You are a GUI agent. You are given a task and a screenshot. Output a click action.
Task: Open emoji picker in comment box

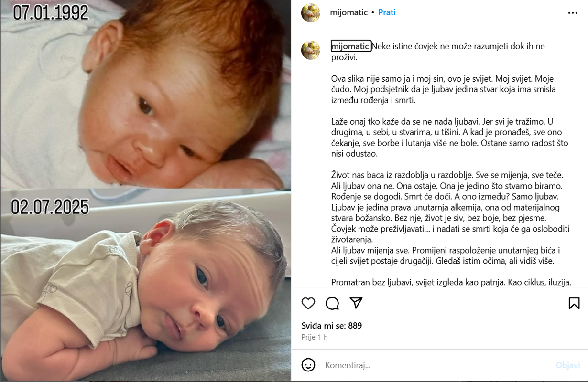tap(308, 365)
